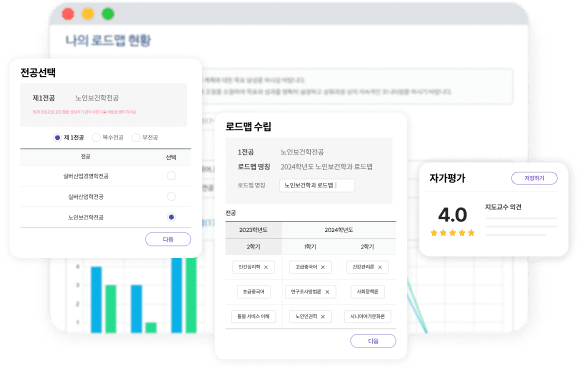Choose the 실버산업경영학전공 row radio button
This screenshot has width=581, height=371.
tap(171, 176)
